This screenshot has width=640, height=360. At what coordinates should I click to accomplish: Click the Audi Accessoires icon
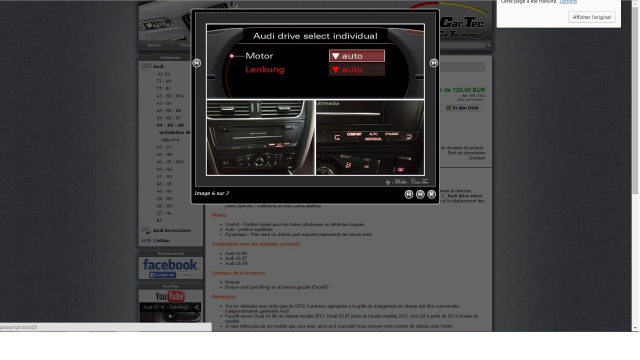coord(146,231)
